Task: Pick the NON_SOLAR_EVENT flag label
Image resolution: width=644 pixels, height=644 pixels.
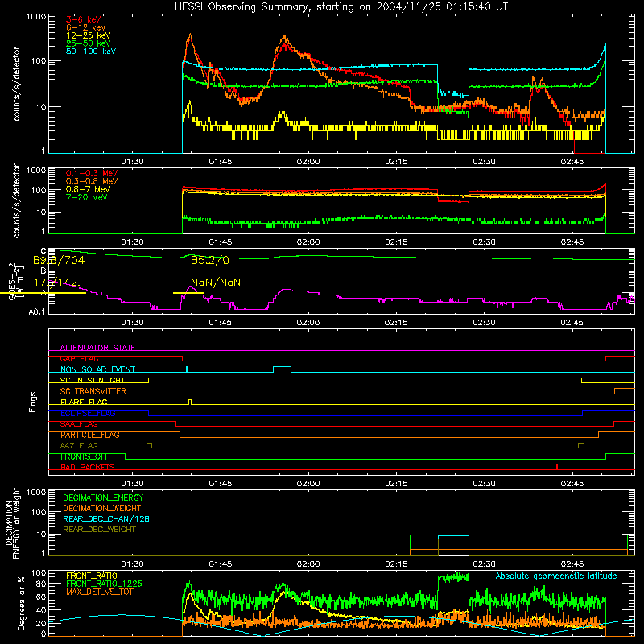Action: [x=97, y=369]
